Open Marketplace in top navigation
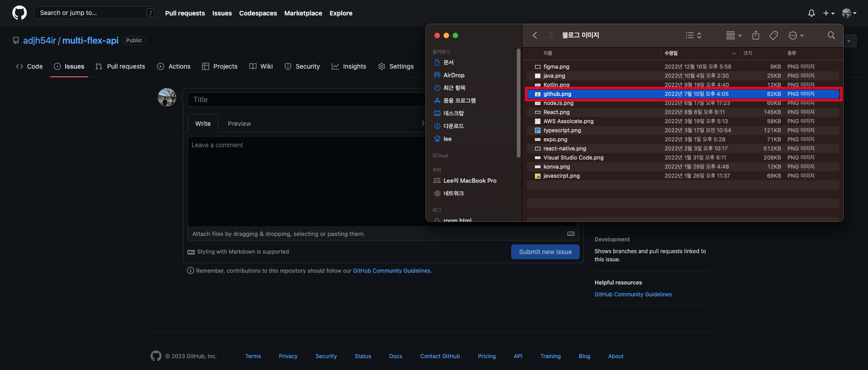 click(303, 13)
